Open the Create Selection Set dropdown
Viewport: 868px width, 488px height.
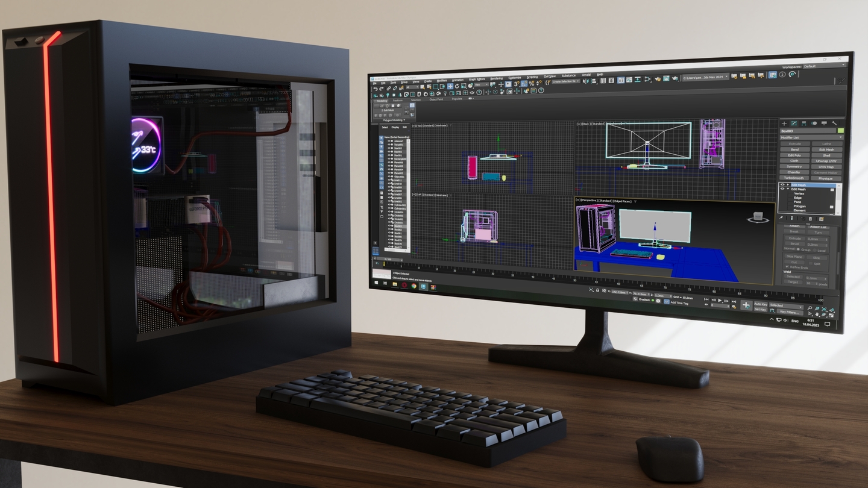565,81
